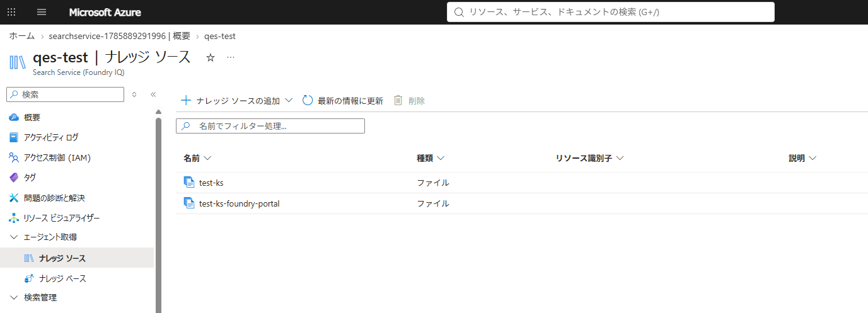The image size is (868, 313).
Task: Click the ナレッジ ベース icon in sidebar
Action: click(29, 278)
